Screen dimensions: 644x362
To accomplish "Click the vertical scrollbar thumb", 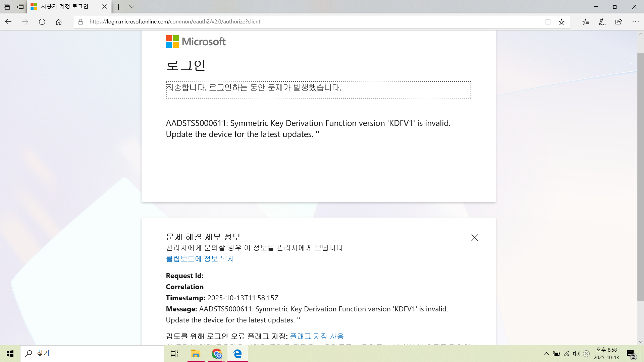I will 640,177.
